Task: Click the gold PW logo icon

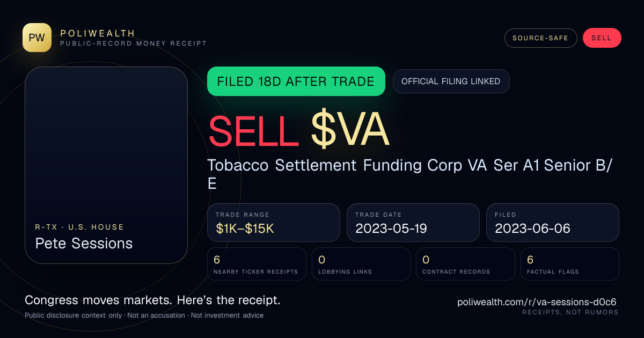Action: (x=37, y=38)
